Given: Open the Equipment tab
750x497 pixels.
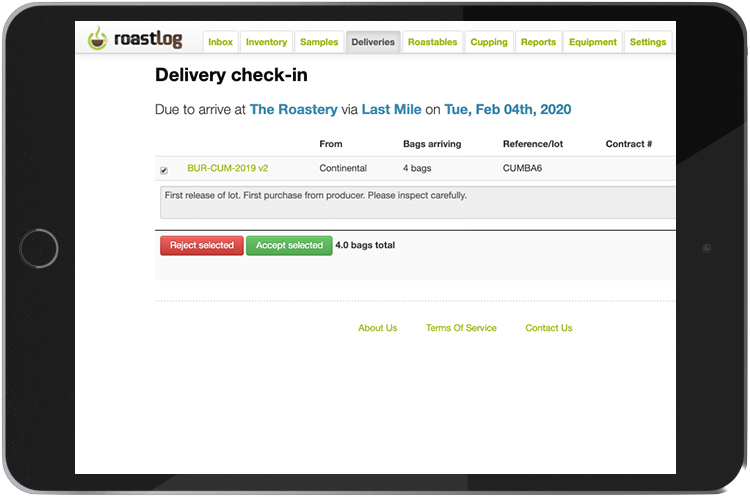Looking at the screenshot, I should click(593, 42).
